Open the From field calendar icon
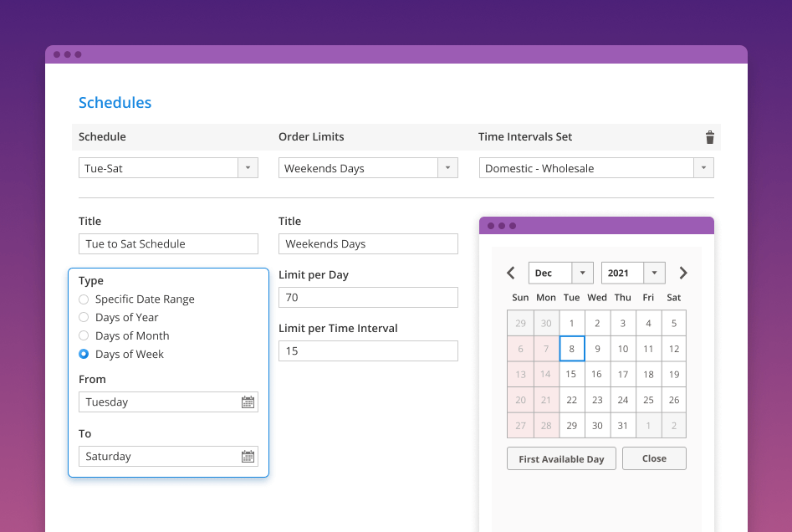The width and height of the screenshot is (792, 532). click(x=248, y=402)
